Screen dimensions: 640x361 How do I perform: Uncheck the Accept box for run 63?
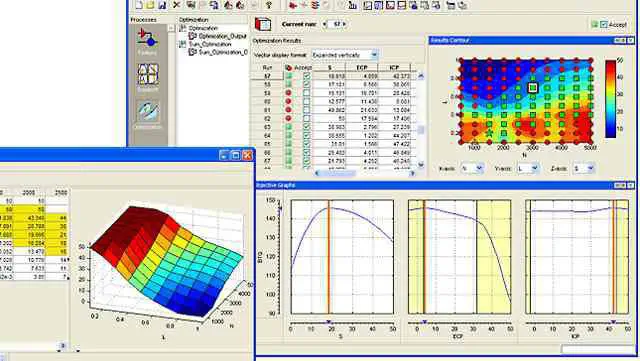[x=307, y=127]
